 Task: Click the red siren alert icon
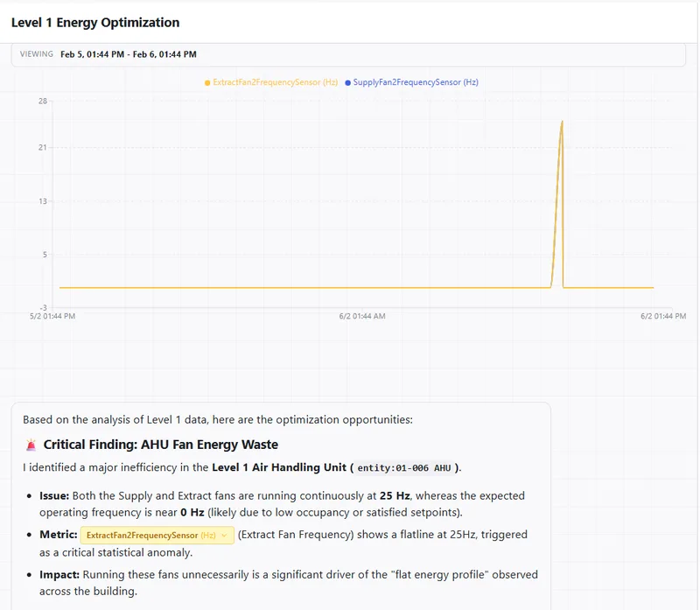[31, 445]
